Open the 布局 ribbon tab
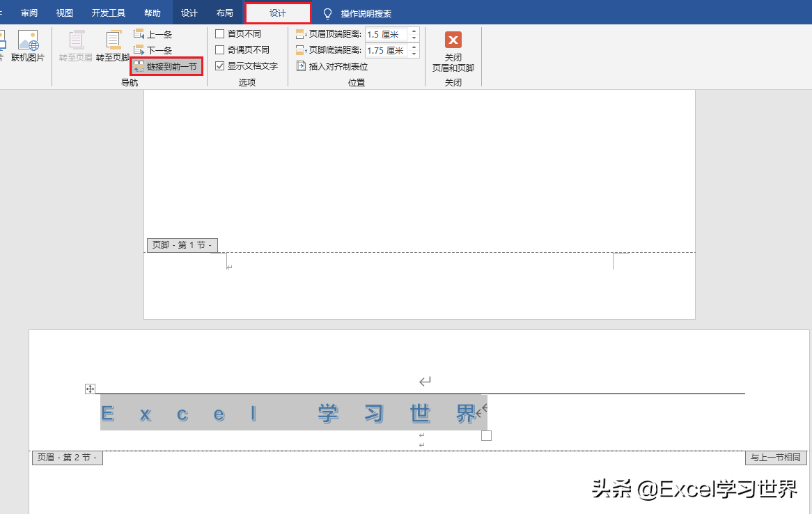 click(x=225, y=13)
